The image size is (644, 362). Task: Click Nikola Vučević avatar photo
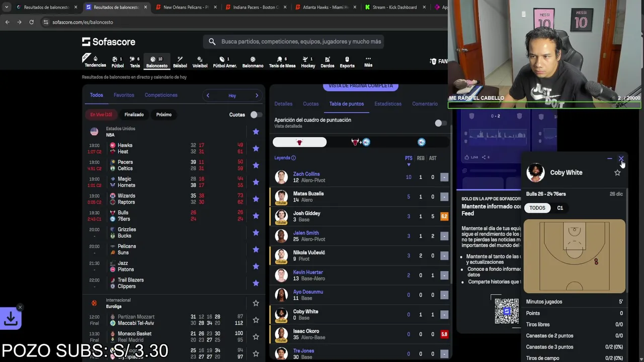pyautogui.click(x=281, y=255)
